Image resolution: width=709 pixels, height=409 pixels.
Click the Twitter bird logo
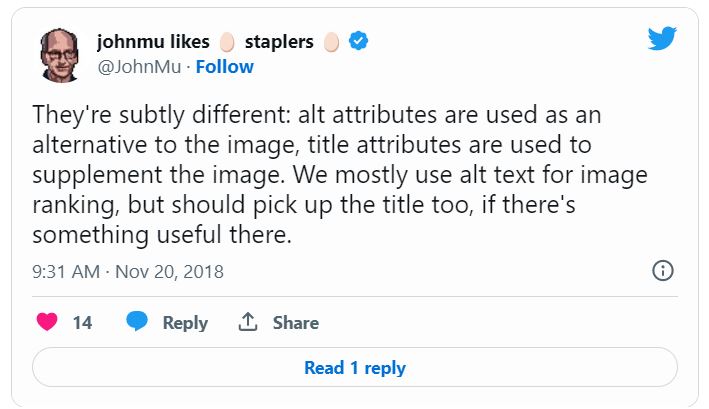point(662,38)
